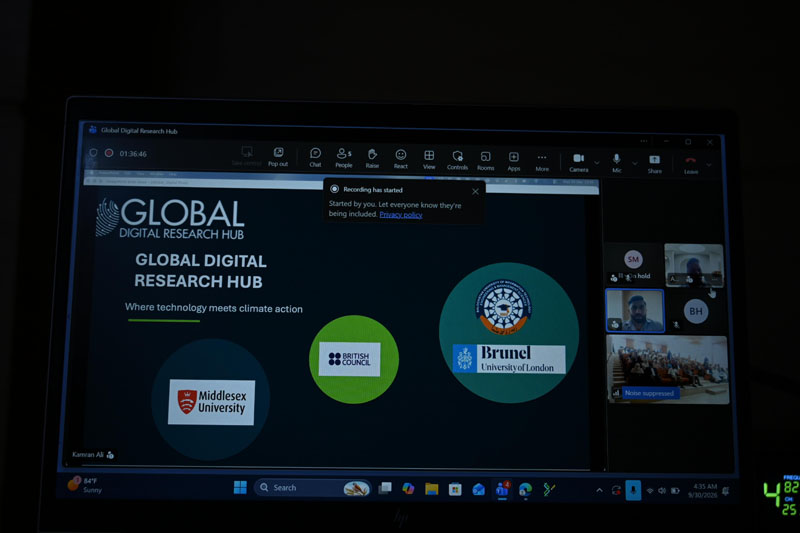
Task: Open the Share content tray
Action: click(x=655, y=164)
